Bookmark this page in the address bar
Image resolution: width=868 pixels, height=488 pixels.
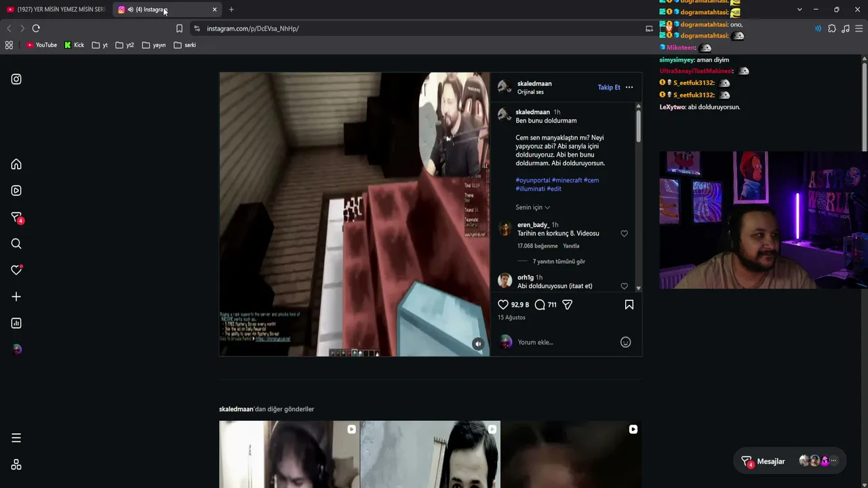coord(179,28)
